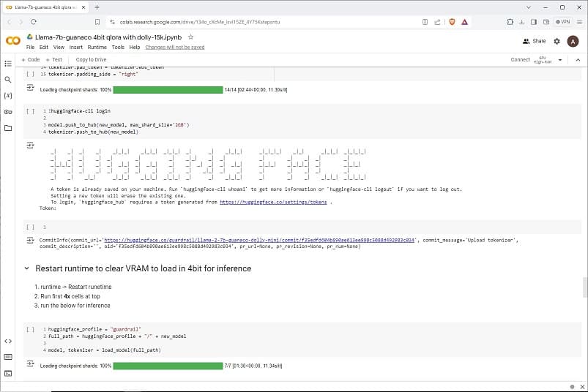Open the huggingface.co/settings/tokens link
This screenshot has height=392, width=588.
tap(273, 202)
